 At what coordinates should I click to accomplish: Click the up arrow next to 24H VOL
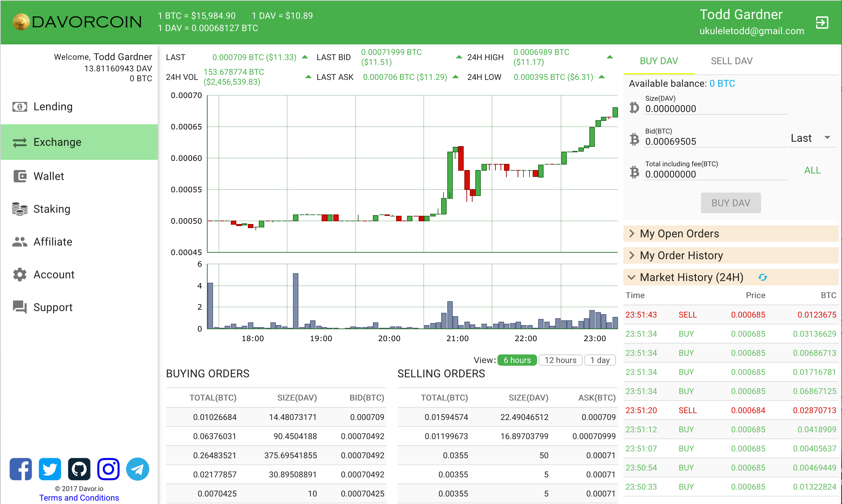pos(308,77)
